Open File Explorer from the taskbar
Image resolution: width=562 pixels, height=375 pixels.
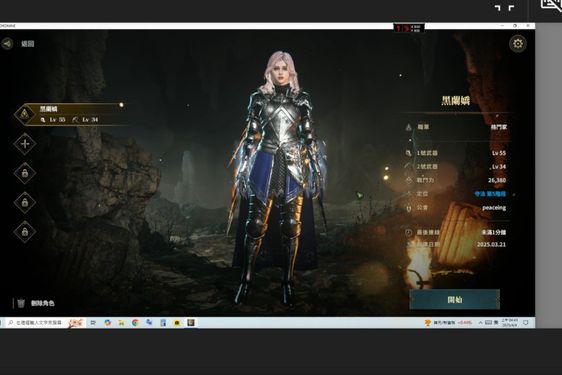[x=121, y=323]
